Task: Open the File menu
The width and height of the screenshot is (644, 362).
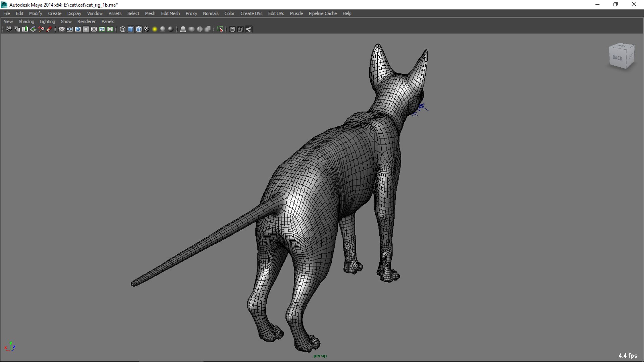Action: pos(7,13)
